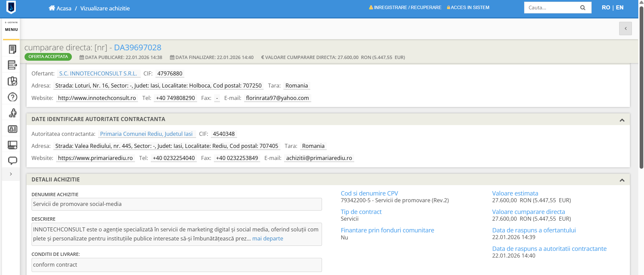Open the list-with-arrow sidebar icon
This screenshot has height=275, width=644.
point(12,65)
